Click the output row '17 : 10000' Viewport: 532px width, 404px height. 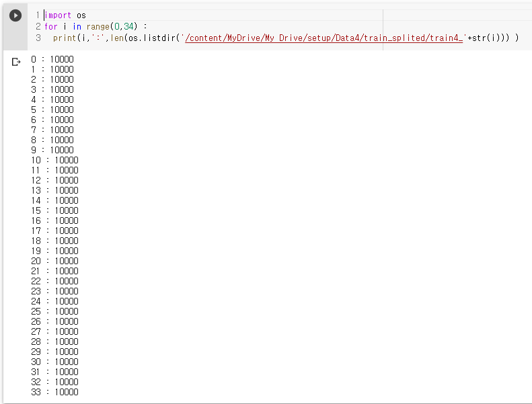(54, 231)
